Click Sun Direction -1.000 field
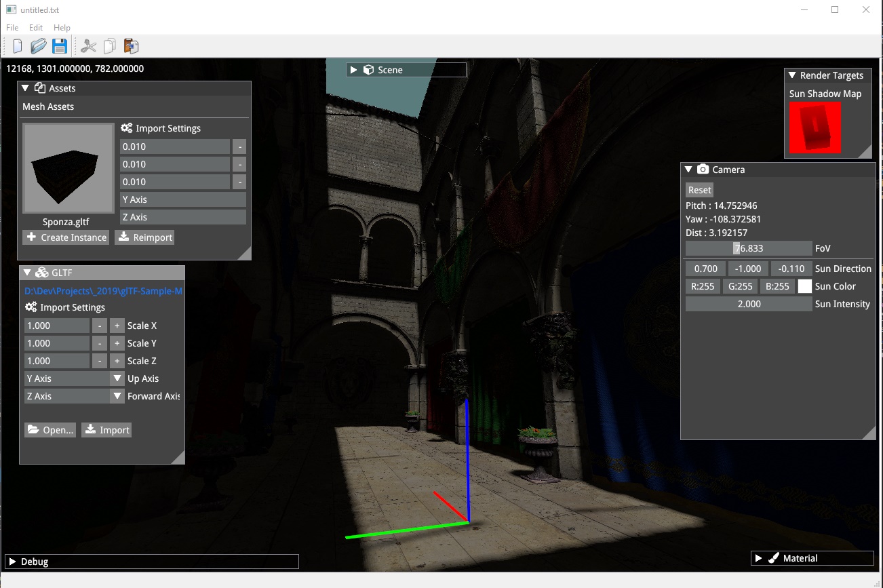Image resolution: width=883 pixels, height=588 pixels. tap(749, 269)
